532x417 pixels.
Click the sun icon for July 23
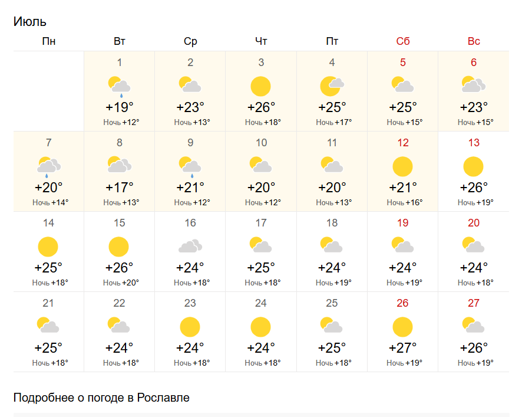[190, 327]
